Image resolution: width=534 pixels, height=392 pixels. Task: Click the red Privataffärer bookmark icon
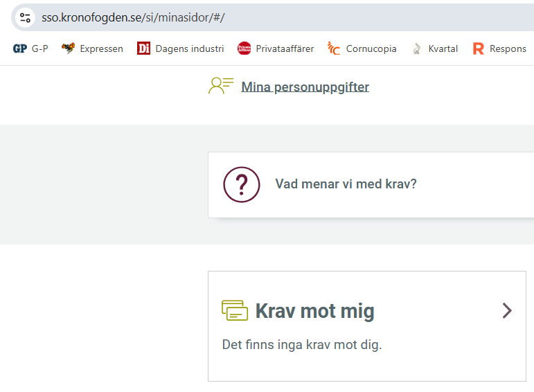pyautogui.click(x=244, y=48)
